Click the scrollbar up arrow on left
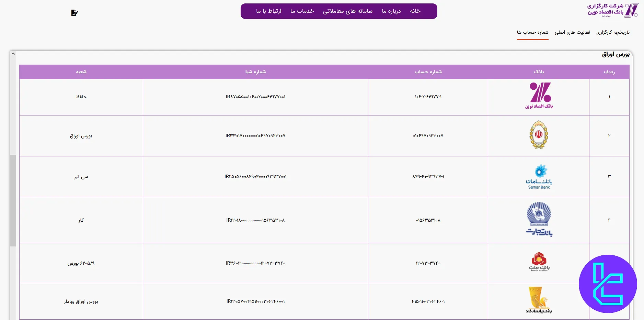Viewport: 644px width, 320px height. click(x=13, y=54)
